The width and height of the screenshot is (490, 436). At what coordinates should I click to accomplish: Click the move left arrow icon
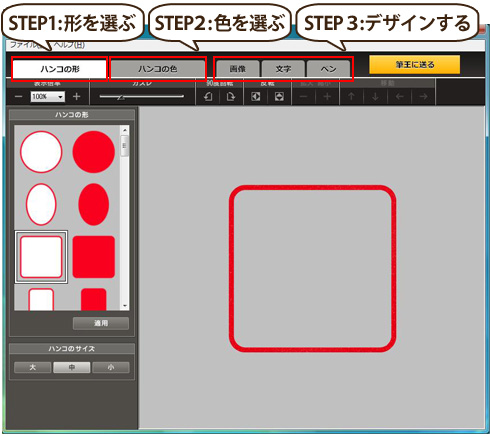pyautogui.click(x=400, y=97)
